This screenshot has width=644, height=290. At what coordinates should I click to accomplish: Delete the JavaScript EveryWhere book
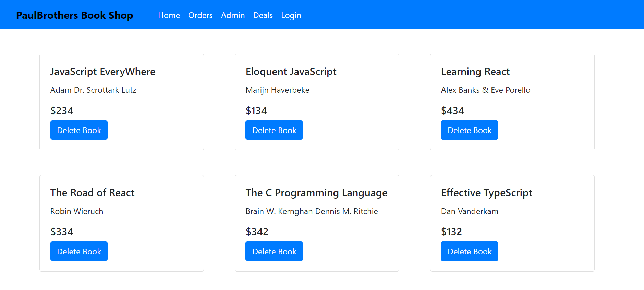pyautogui.click(x=79, y=130)
